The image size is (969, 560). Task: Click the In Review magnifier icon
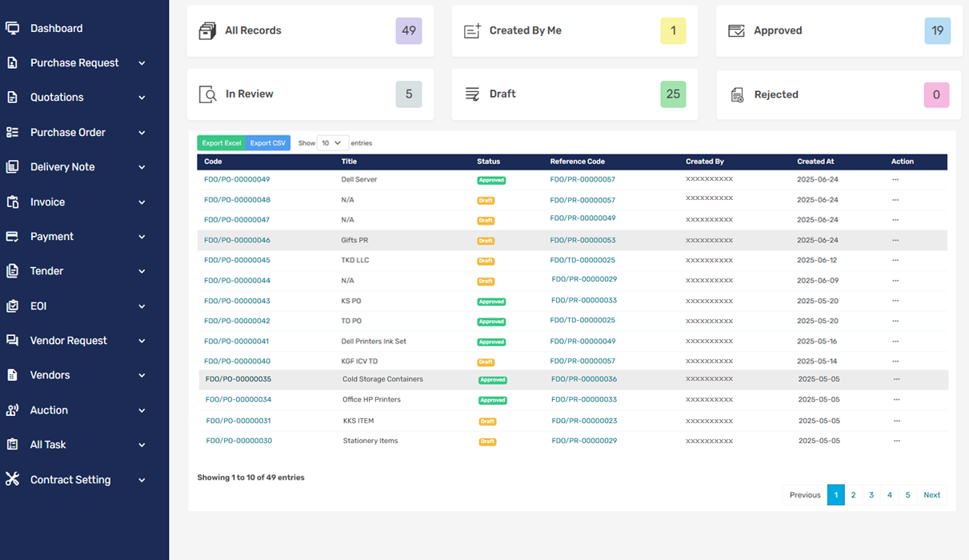click(207, 94)
